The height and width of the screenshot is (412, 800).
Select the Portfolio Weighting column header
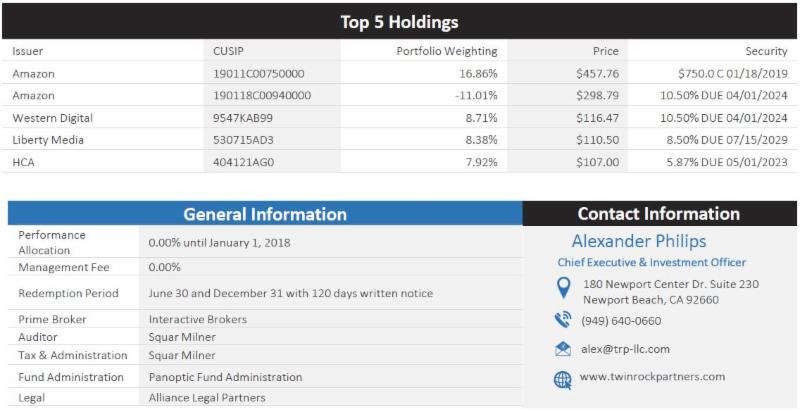point(446,51)
